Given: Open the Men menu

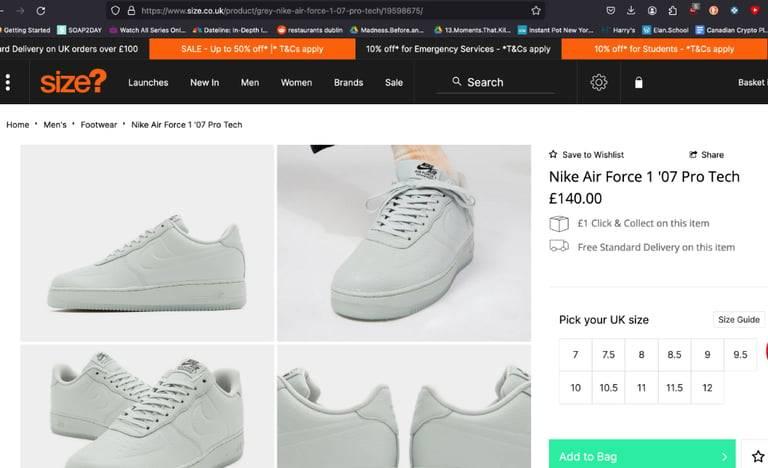Looking at the screenshot, I should click(x=250, y=82).
